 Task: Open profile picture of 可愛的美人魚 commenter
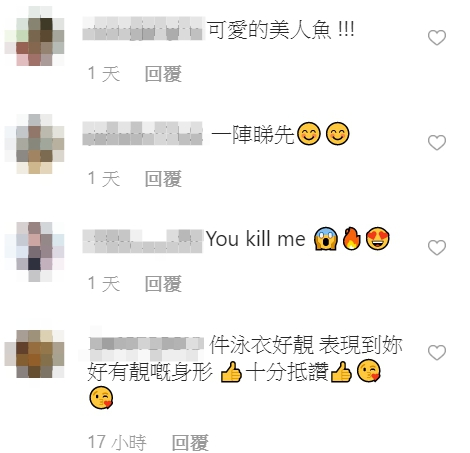[x=34, y=36]
